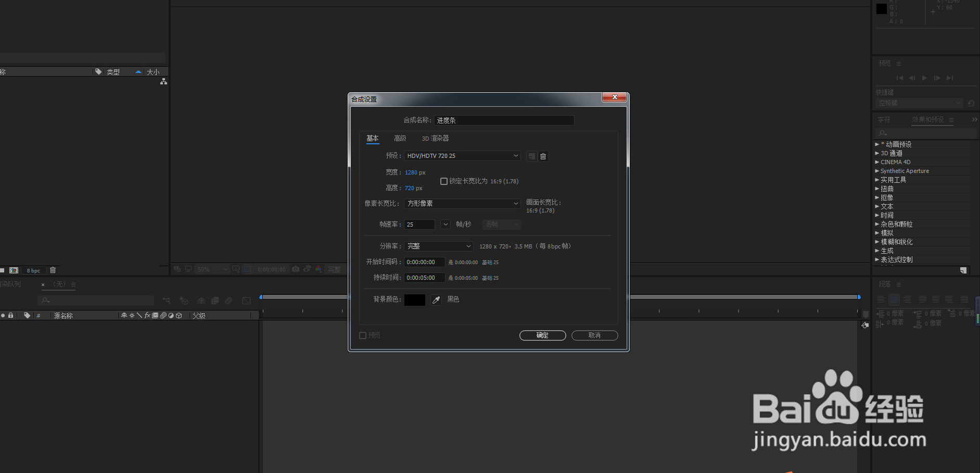Switch to the Character panel tab
Image resolution: width=980 pixels, height=473 pixels.
[884, 120]
